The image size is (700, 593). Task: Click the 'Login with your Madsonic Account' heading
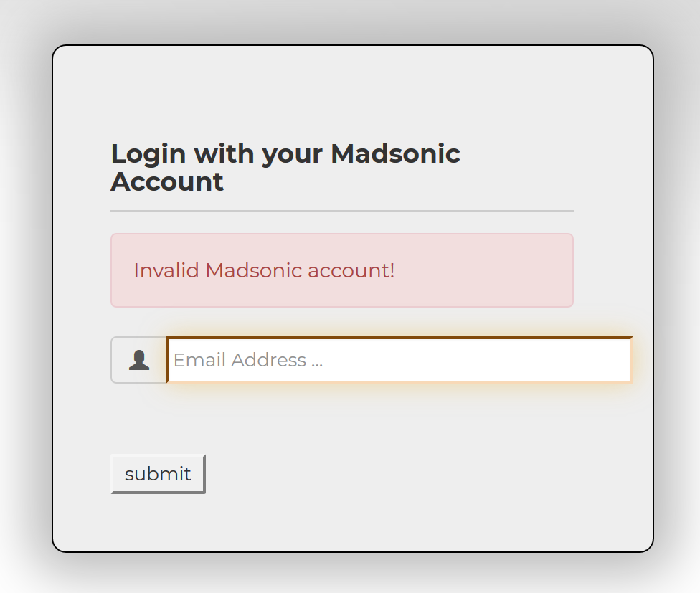pos(285,167)
